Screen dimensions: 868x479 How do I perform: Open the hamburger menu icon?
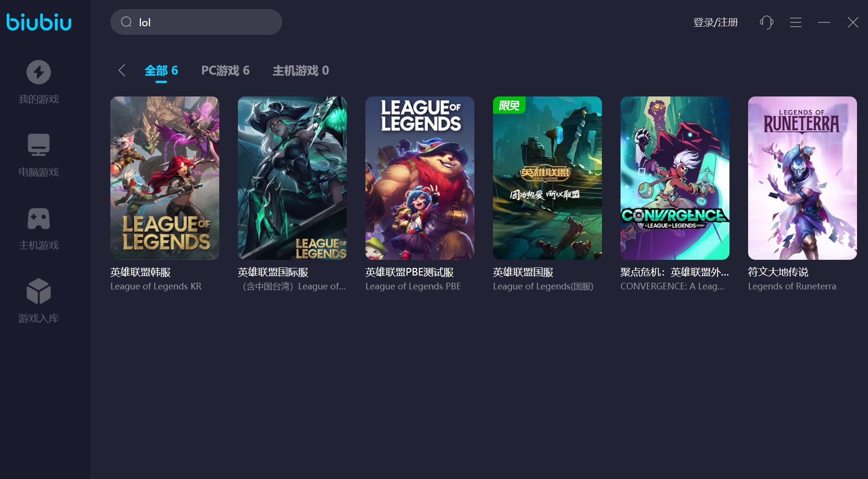coord(796,22)
